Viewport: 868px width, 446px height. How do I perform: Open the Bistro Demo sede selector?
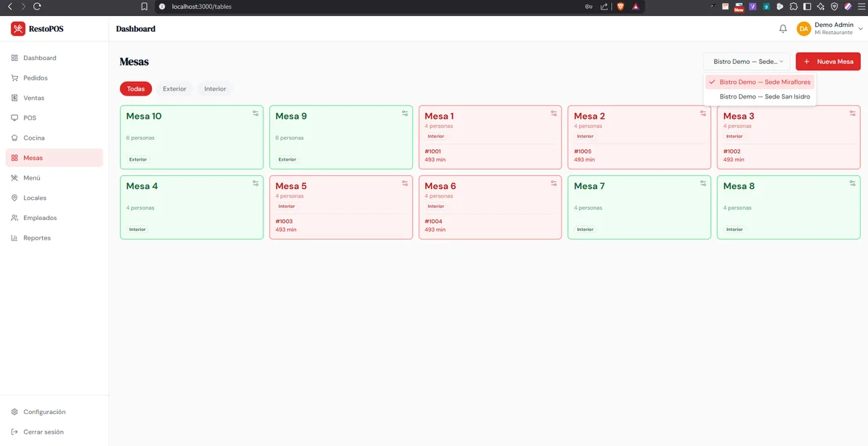(x=746, y=62)
